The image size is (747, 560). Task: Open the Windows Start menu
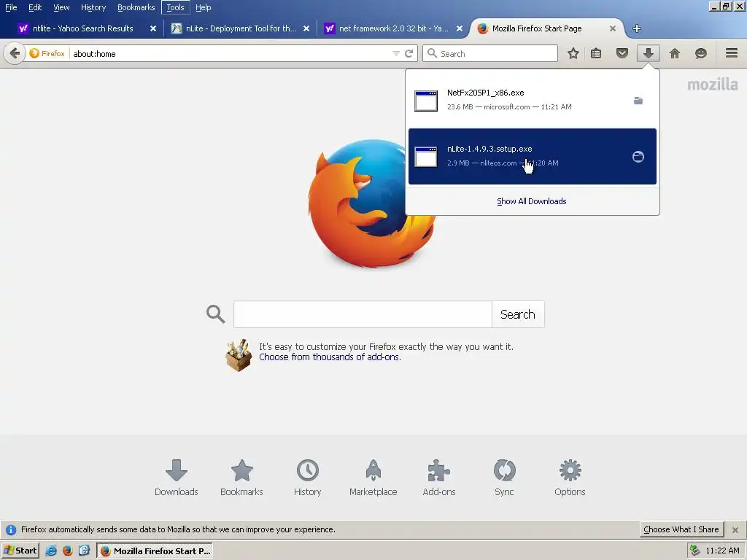coord(20,551)
